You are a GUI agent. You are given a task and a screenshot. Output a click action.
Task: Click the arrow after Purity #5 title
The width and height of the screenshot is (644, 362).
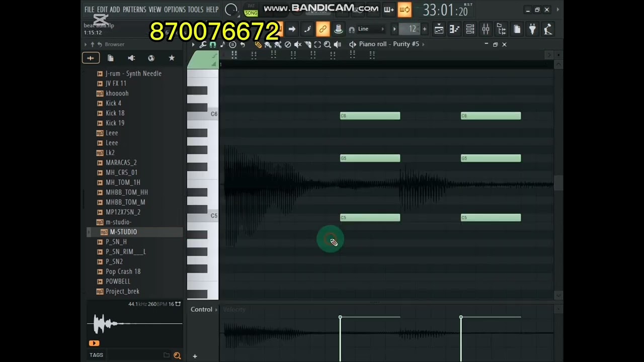click(423, 44)
